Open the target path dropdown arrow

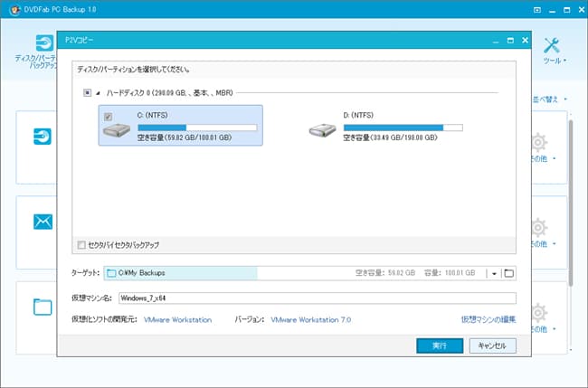tap(494, 273)
